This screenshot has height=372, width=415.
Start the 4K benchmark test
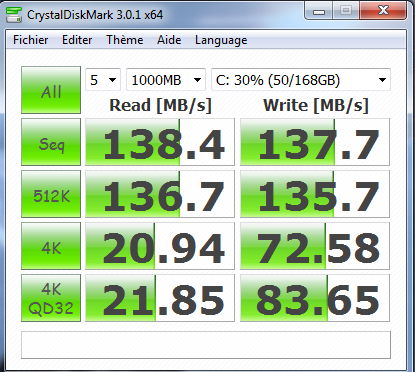point(51,246)
